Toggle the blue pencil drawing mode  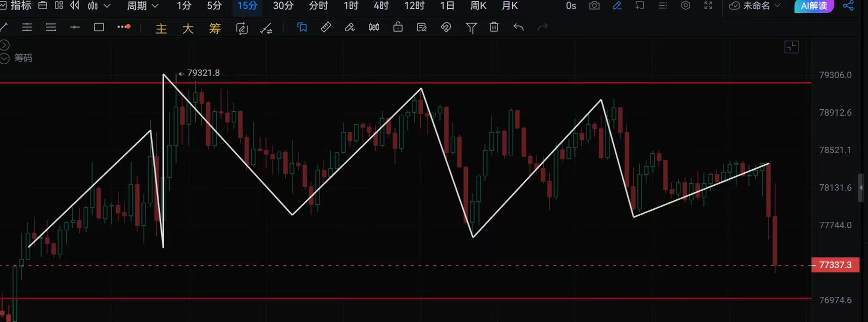[x=617, y=6]
